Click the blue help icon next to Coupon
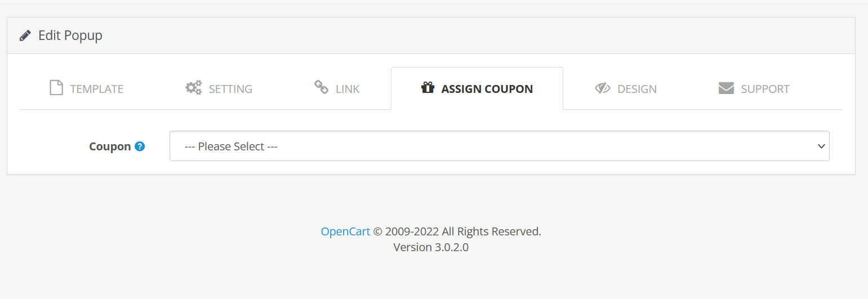This screenshot has width=868, height=299. pyautogui.click(x=140, y=146)
